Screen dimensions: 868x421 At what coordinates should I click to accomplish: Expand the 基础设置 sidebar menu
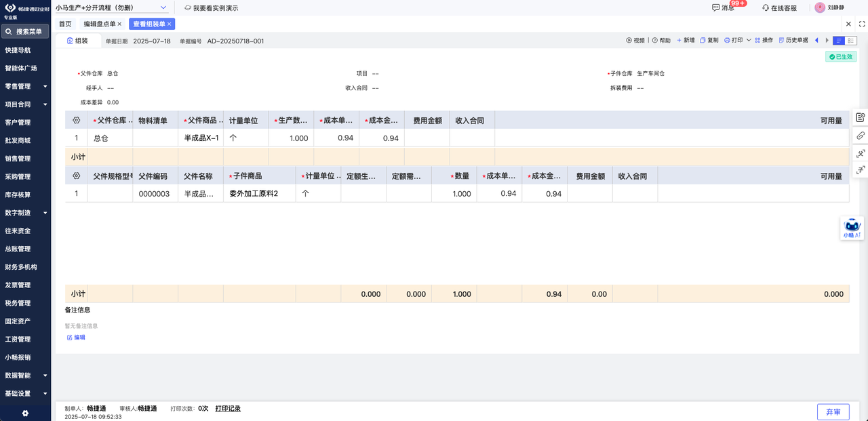click(25, 393)
